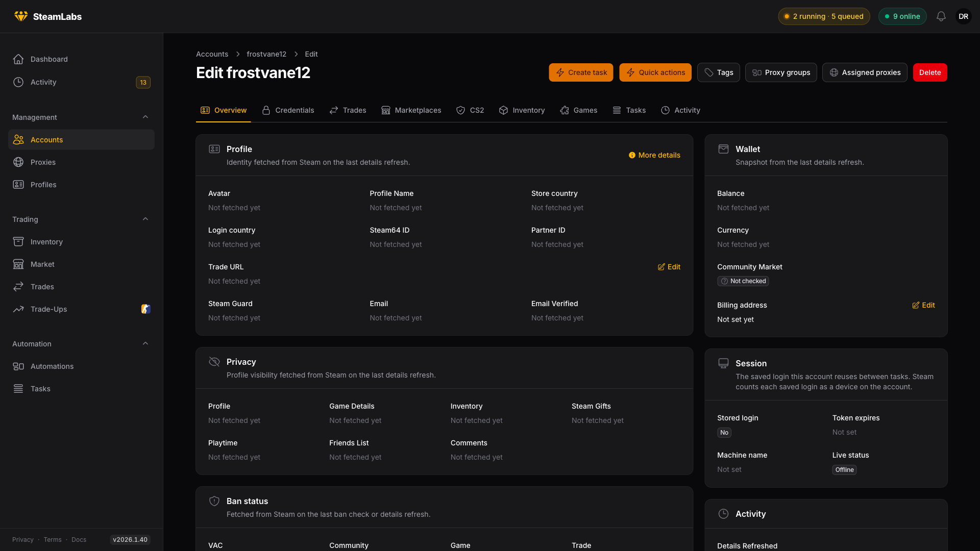Click the Session monitor icon
The width and height of the screenshot is (980, 551).
pyautogui.click(x=723, y=363)
